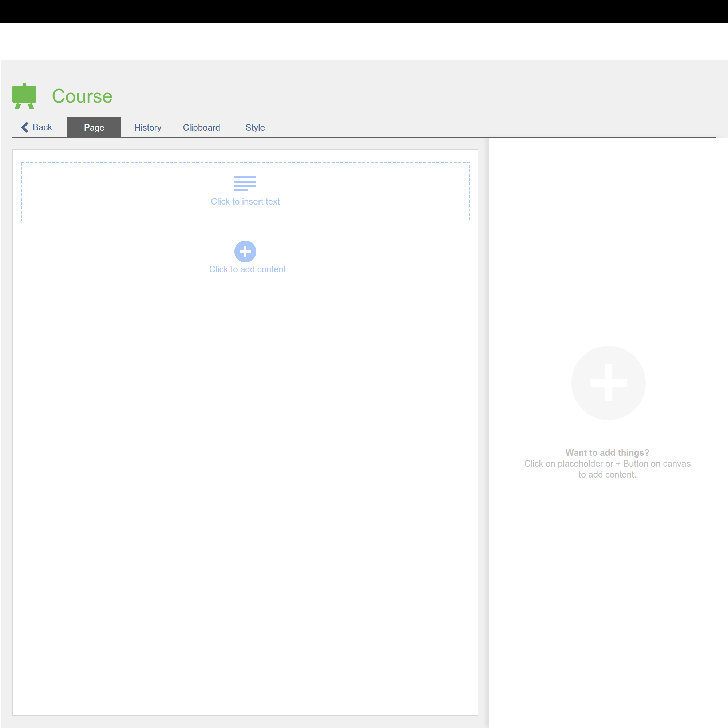The image size is (728, 728).
Task: Click the Back chevron arrow
Action: [25, 127]
